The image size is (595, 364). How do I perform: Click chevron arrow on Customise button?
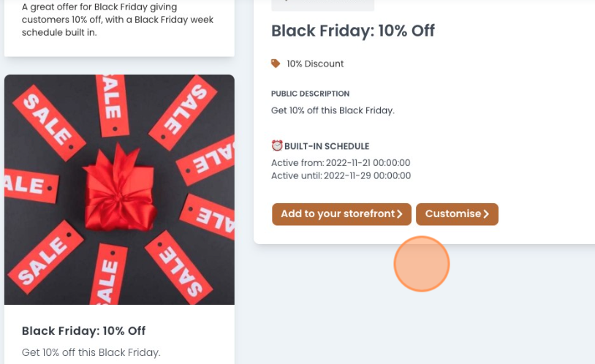487,214
